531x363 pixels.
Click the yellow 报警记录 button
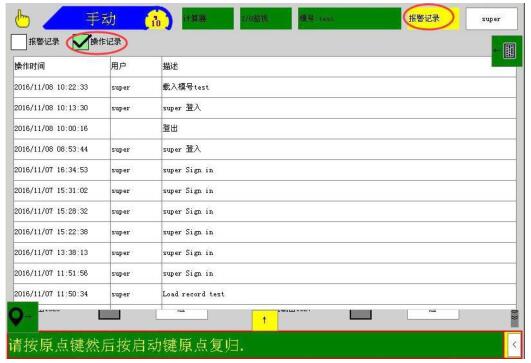coord(433,18)
